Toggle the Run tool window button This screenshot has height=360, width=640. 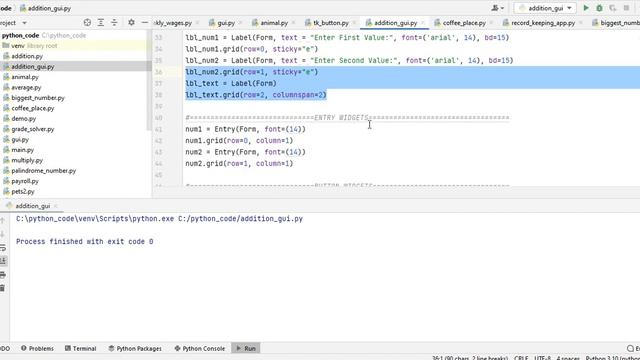[246, 349]
